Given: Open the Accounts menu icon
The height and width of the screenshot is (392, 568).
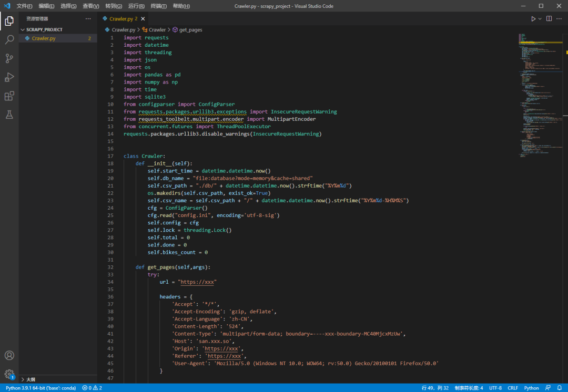Looking at the screenshot, I should tap(9, 355).
